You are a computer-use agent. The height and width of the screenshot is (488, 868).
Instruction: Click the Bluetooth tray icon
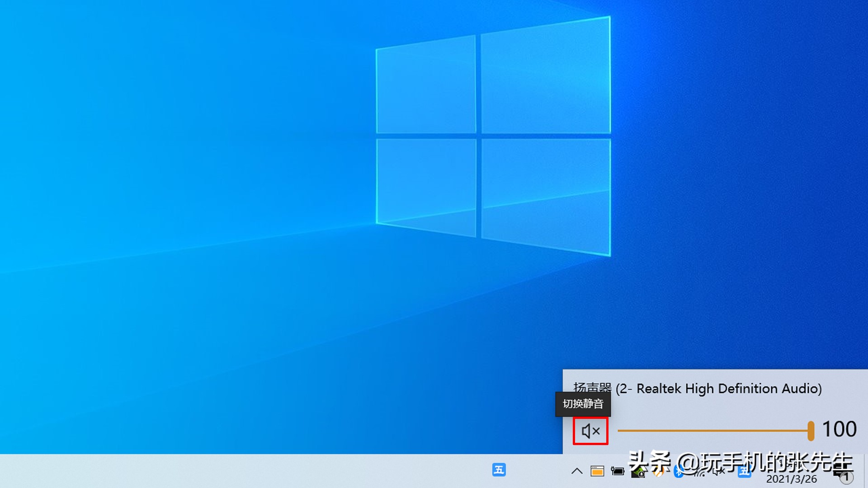(678, 471)
